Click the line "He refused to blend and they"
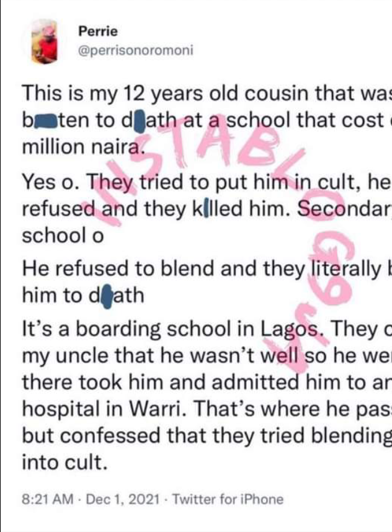 point(207,268)
